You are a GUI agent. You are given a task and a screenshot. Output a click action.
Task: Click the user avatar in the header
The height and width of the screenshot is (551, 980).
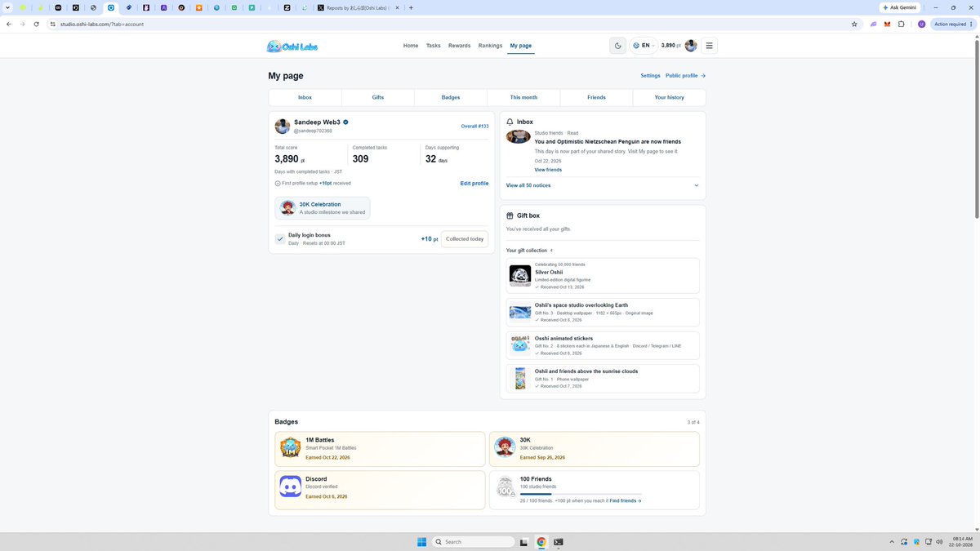[x=691, y=46]
